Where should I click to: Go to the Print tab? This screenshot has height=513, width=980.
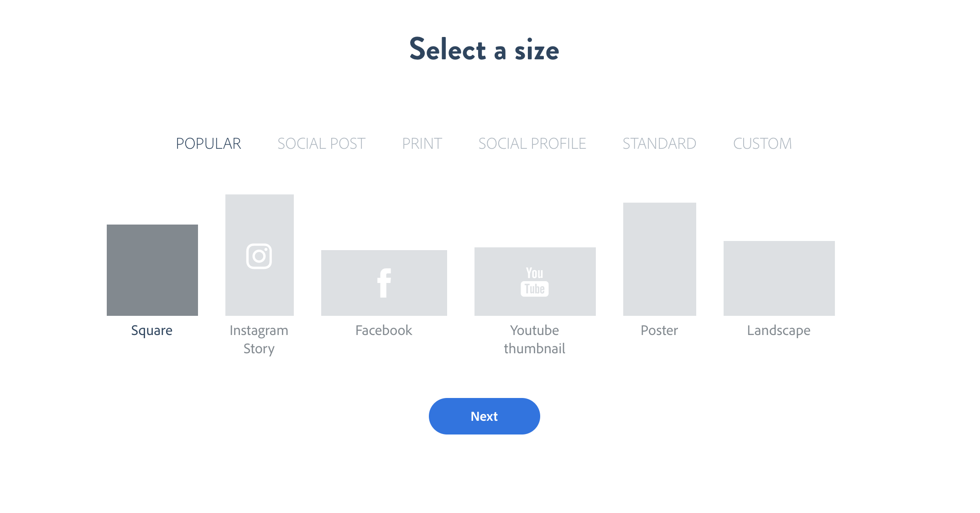coord(422,144)
